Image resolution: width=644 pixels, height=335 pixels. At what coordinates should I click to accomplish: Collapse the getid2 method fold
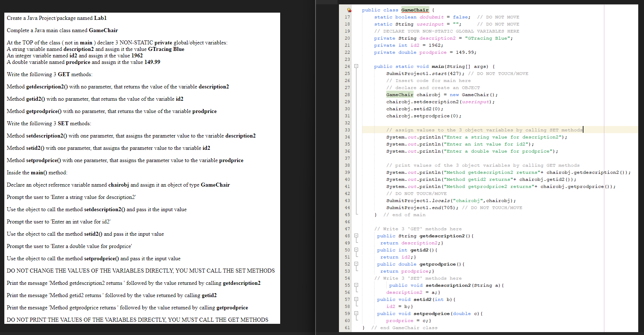pos(356,249)
